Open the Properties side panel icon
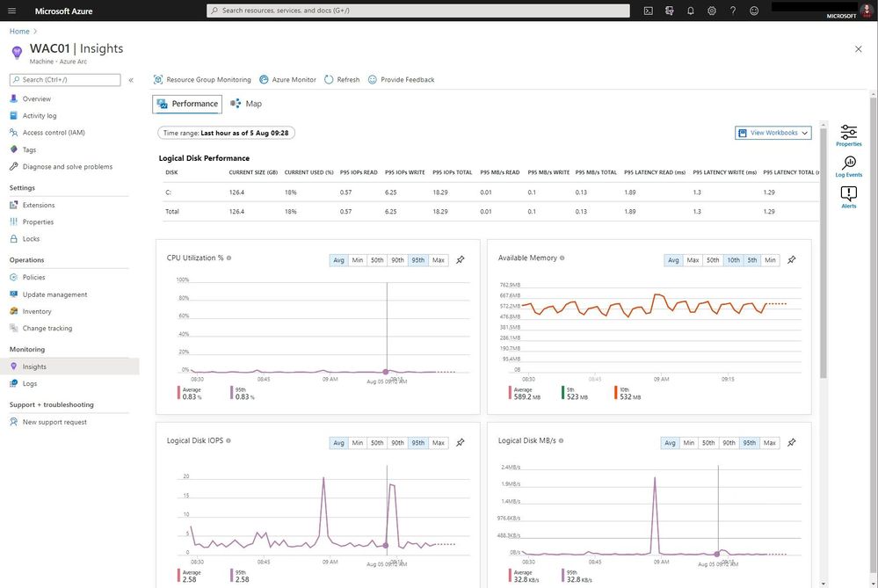Screen dimensions: 878x588 click(x=849, y=135)
